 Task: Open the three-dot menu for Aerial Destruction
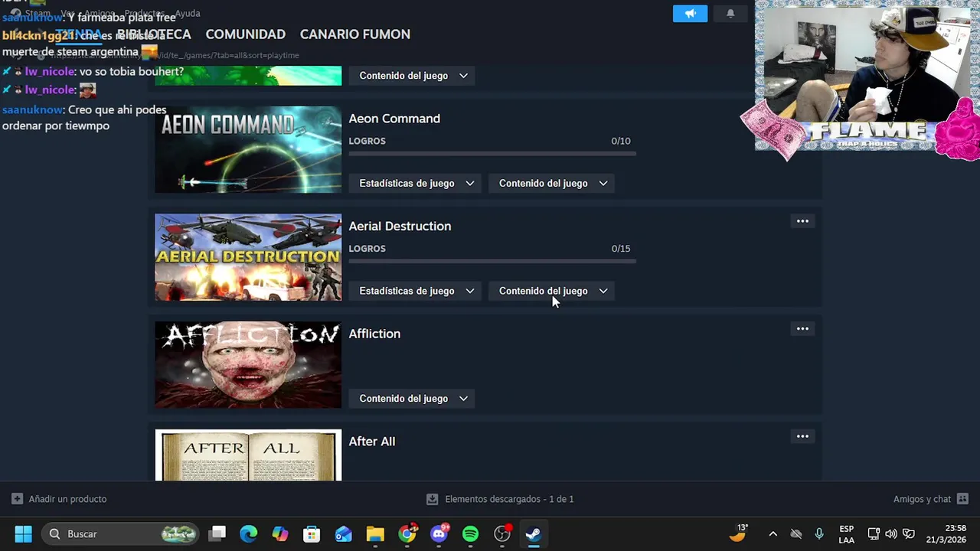[802, 221]
